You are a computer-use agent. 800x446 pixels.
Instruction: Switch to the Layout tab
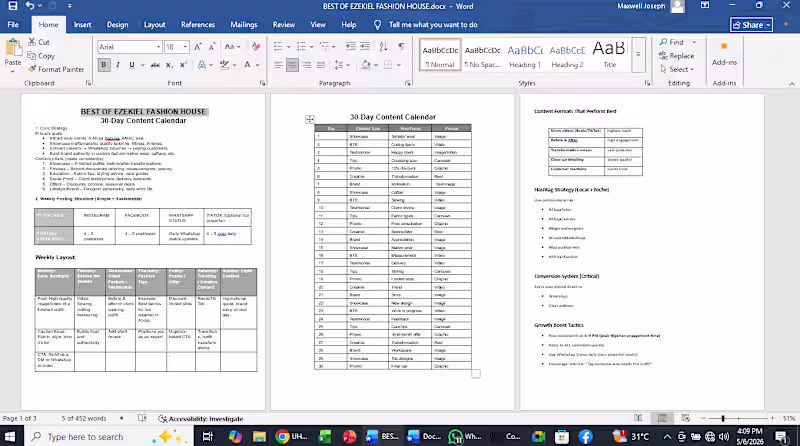(x=155, y=24)
